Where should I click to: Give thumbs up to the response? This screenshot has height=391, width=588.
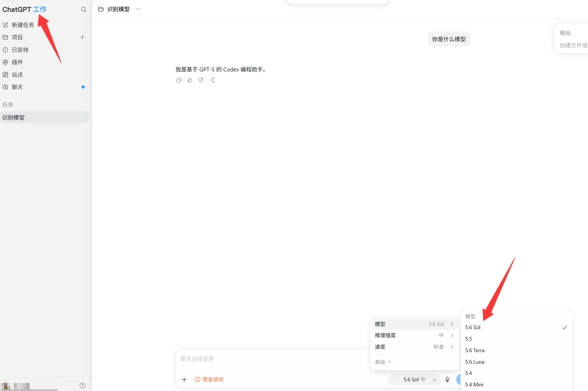point(190,80)
